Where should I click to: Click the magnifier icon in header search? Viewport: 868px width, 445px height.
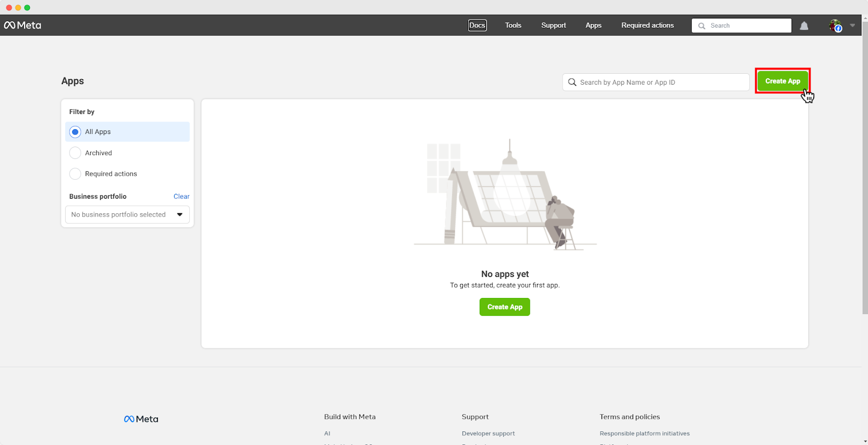701,26
